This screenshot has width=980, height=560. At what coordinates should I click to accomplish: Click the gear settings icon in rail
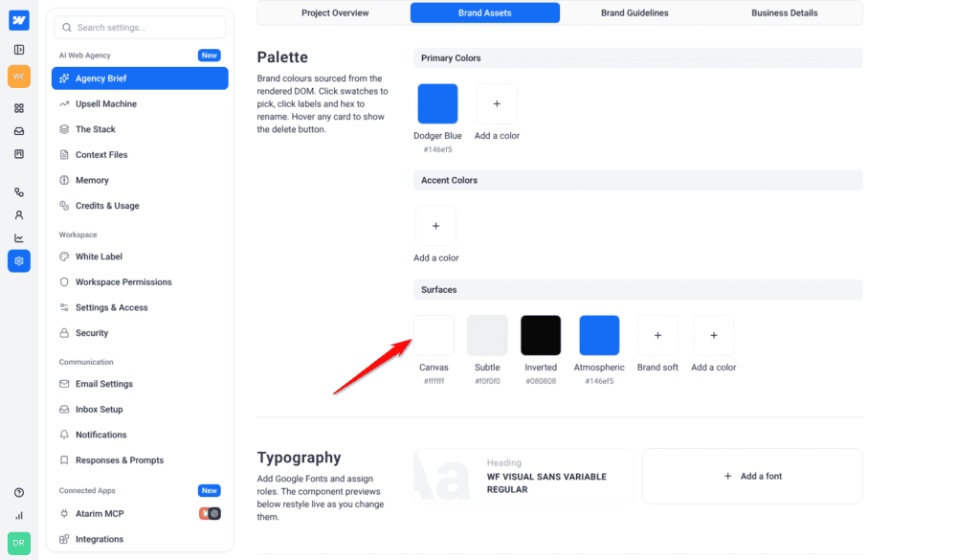click(19, 261)
